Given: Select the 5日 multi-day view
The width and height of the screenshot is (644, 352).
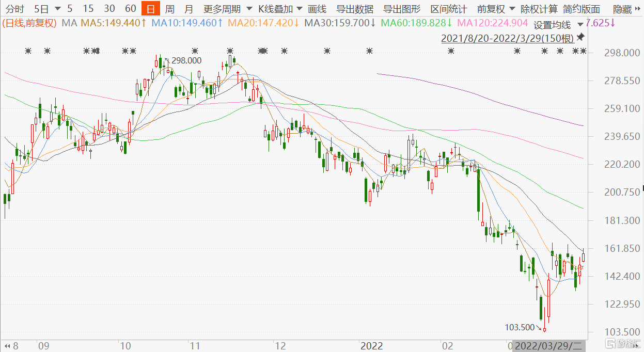Looking at the screenshot, I should pyautogui.click(x=42, y=9).
